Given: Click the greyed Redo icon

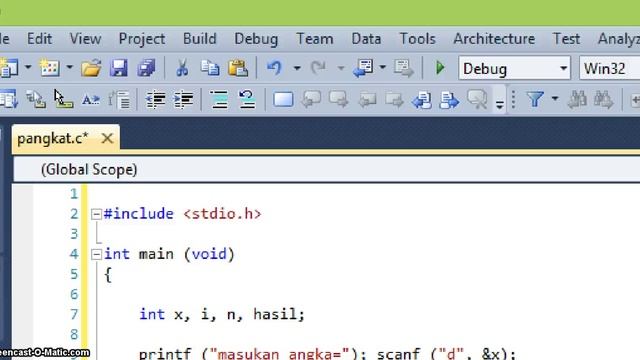Looking at the screenshot, I should (x=318, y=68).
